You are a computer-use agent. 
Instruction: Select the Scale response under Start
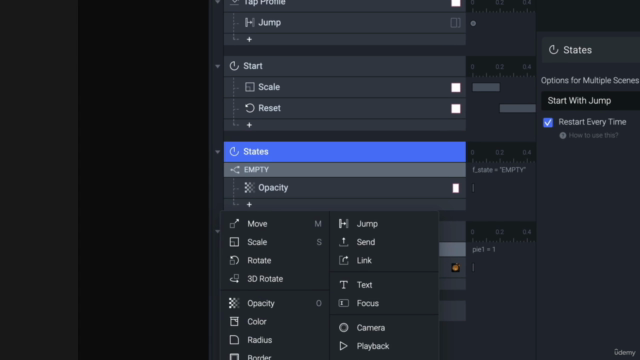(344, 87)
